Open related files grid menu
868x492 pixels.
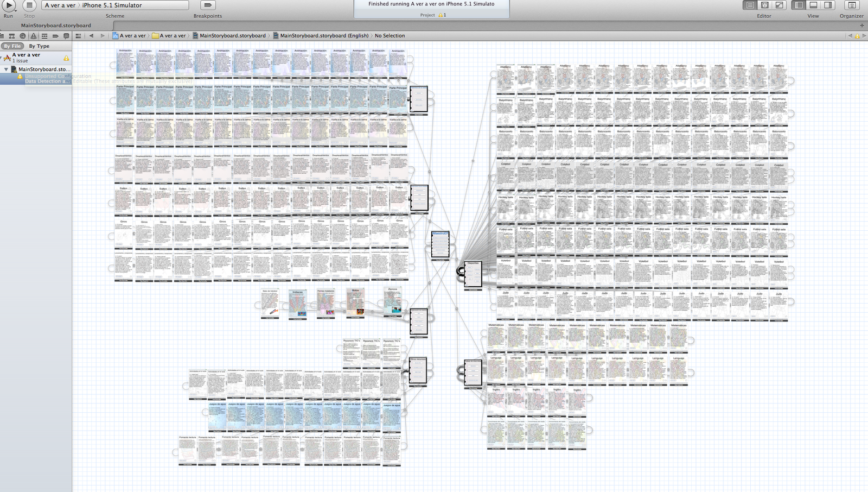click(79, 36)
